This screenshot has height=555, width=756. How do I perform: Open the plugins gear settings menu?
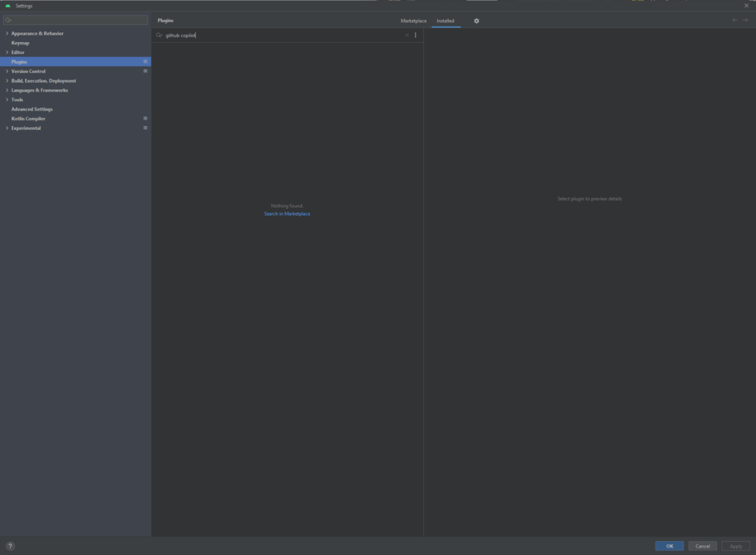click(476, 21)
